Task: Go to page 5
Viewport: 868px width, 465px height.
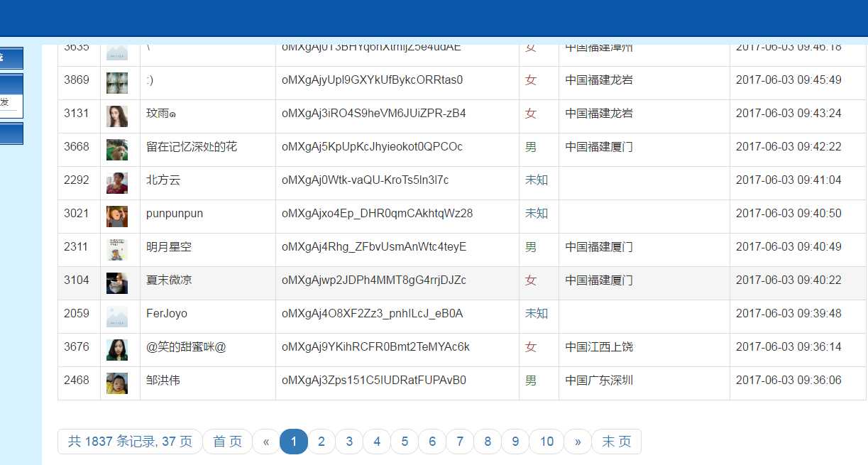Action: 405,442
